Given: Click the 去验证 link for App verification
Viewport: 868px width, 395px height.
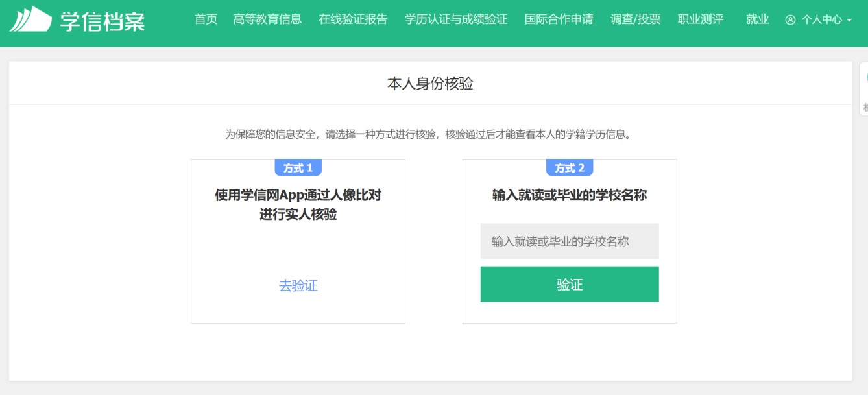Looking at the screenshot, I should tap(298, 285).
